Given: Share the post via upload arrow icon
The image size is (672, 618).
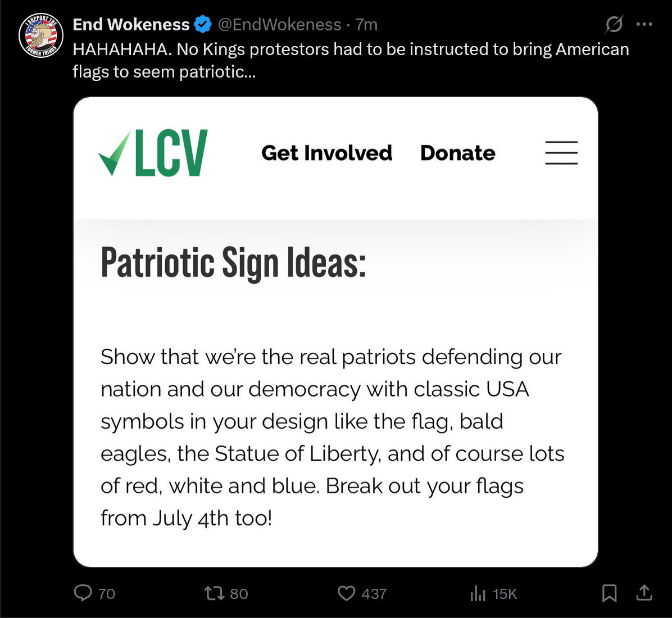Looking at the screenshot, I should point(644,593).
